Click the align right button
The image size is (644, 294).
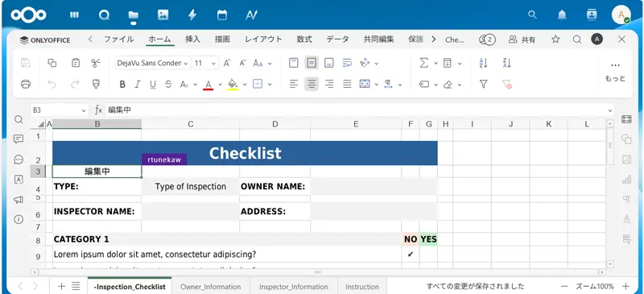(328, 85)
